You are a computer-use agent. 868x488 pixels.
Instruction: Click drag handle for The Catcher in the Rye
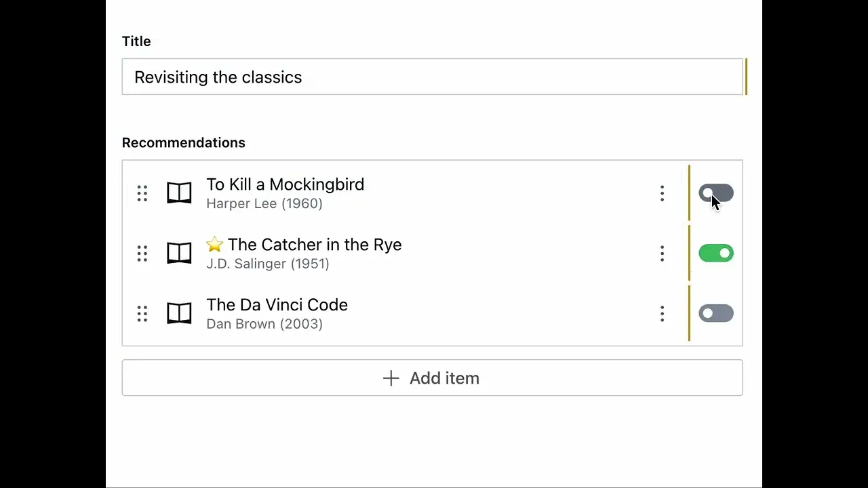pos(142,253)
